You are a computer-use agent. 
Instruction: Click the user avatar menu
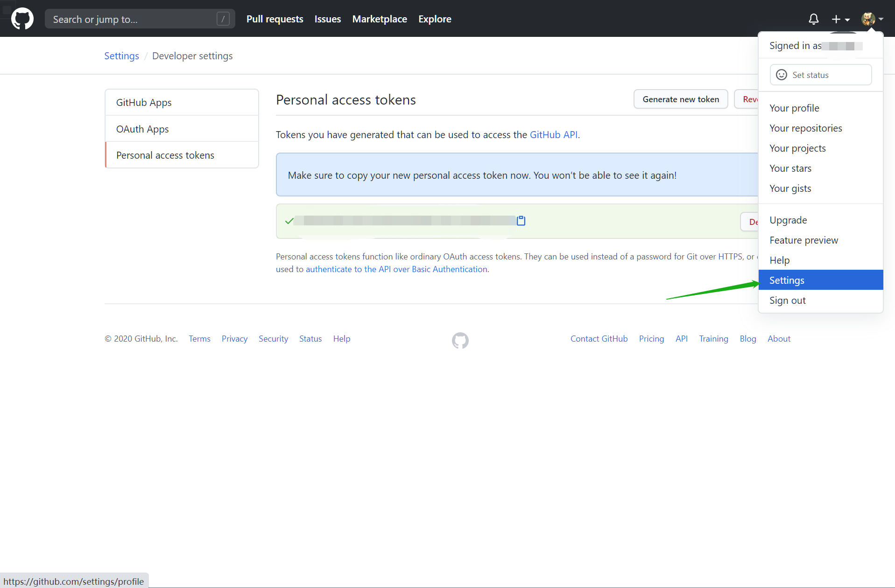pos(872,19)
